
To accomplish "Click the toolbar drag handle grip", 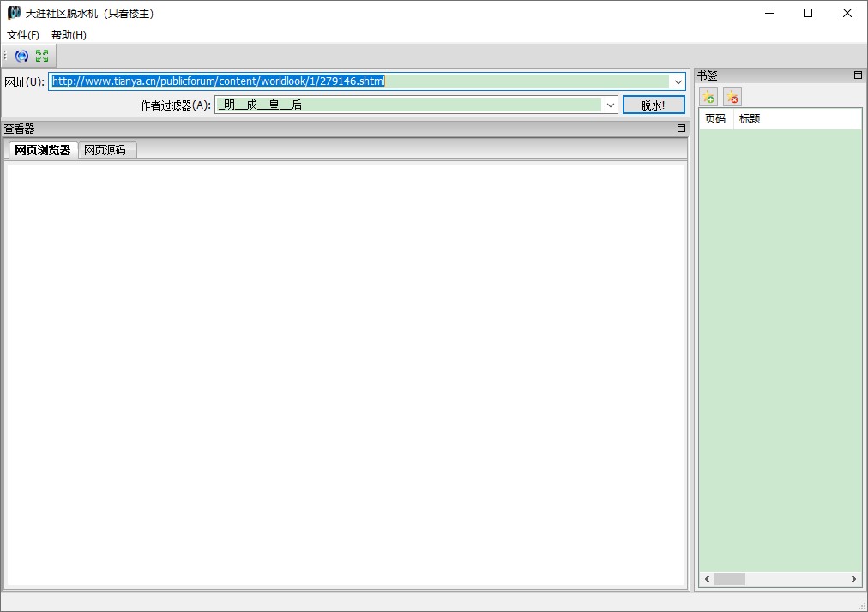I will click(5, 56).
